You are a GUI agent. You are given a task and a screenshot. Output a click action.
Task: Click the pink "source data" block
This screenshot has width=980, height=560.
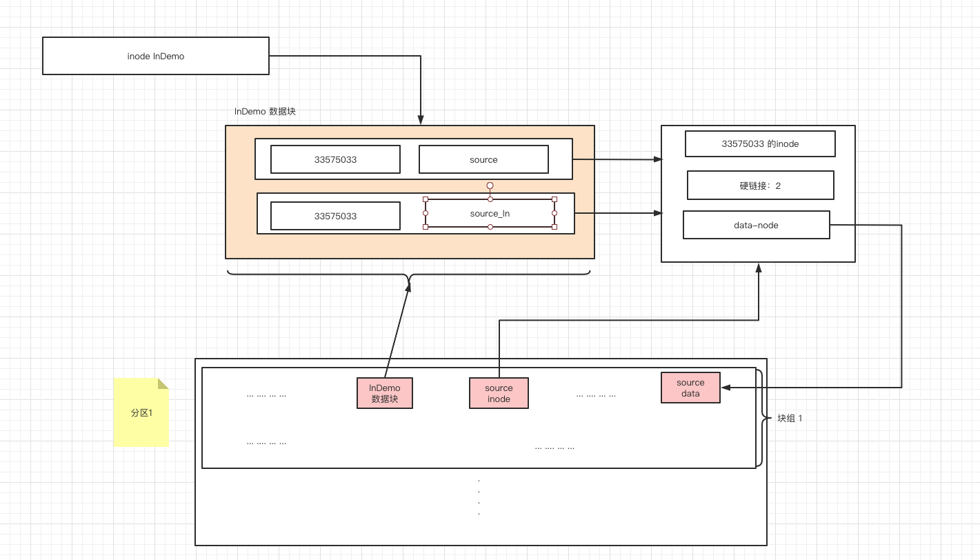(690, 388)
